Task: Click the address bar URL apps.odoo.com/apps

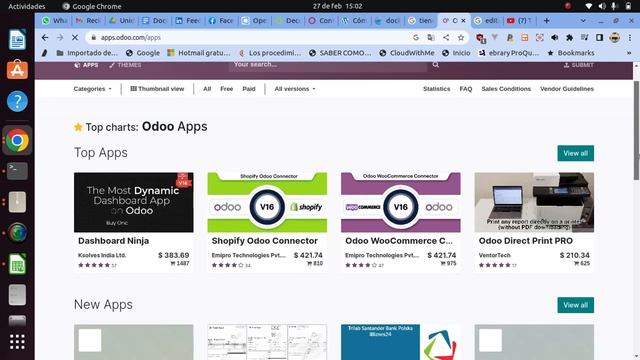Action: [x=131, y=38]
